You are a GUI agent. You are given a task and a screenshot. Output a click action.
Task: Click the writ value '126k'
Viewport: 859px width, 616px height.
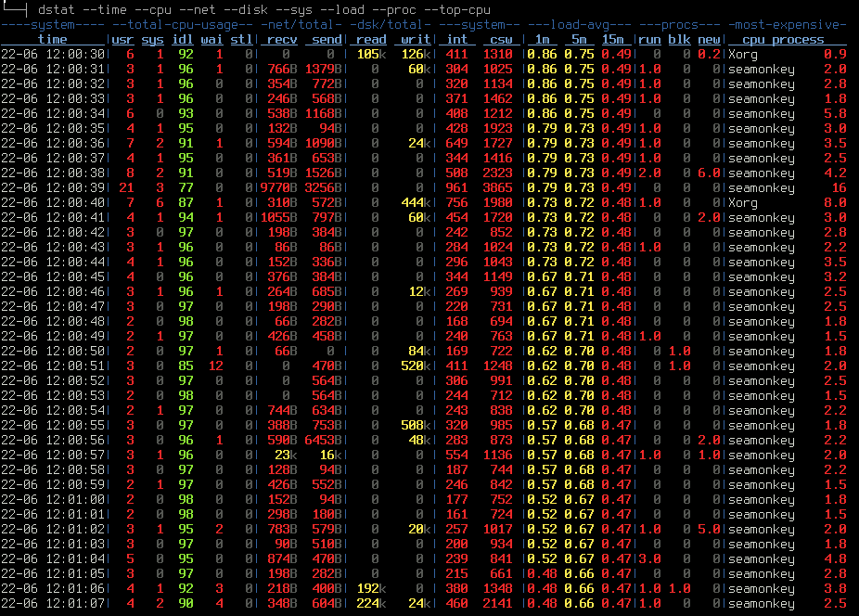(x=416, y=54)
